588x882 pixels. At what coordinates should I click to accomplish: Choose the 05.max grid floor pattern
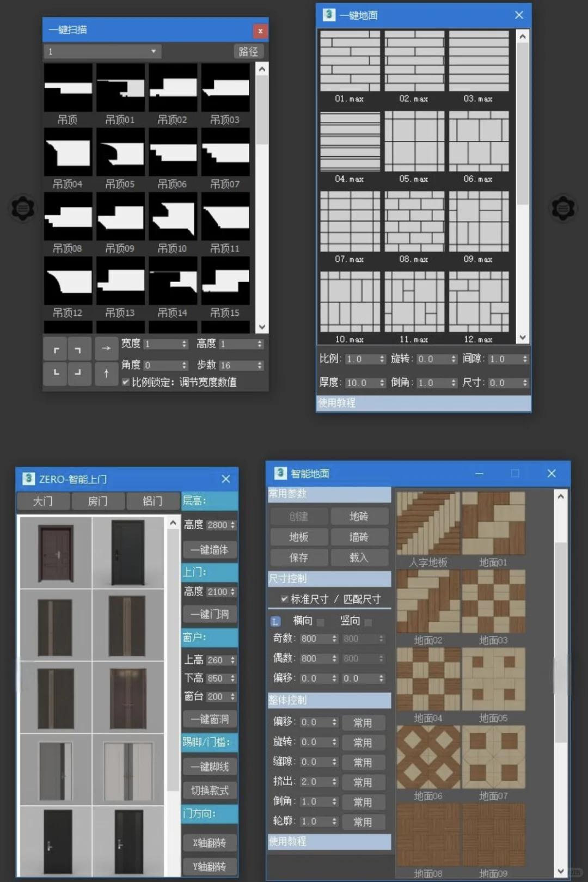point(414,141)
